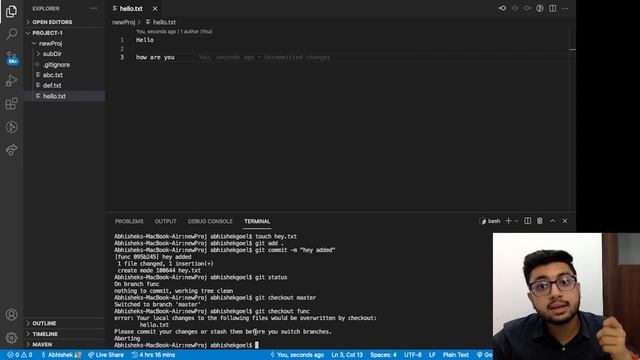This screenshot has height=360, width=640.
Task: Close the hello.txt editor tab
Action: [x=155, y=8]
